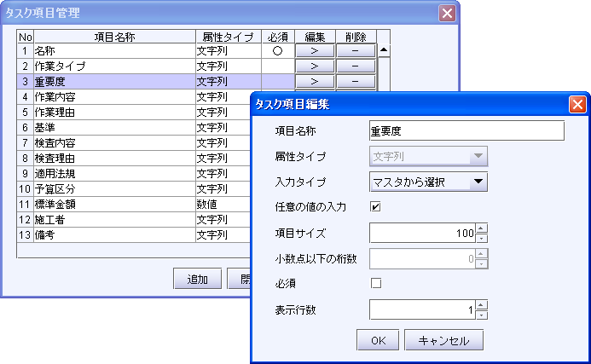Click the delete minus button for 名称 row
This screenshot has height=364, width=591.
(x=356, y=50)
